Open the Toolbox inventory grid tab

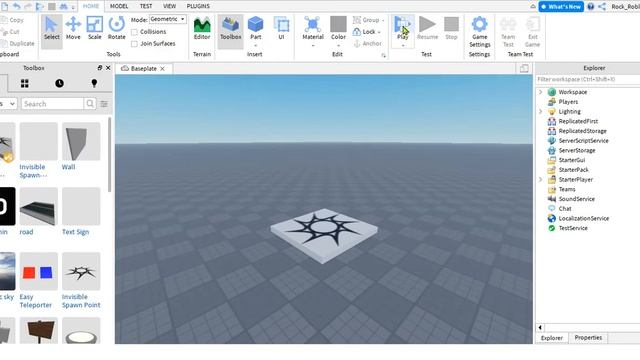pyautogui.click(x=24, y=83)
